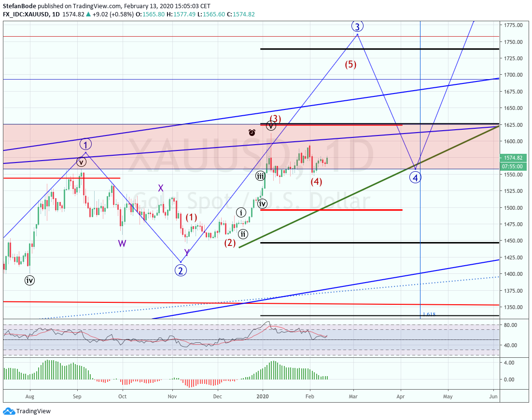
Task: Click the 0.00 histogram axis label
Action: point(509,379)
